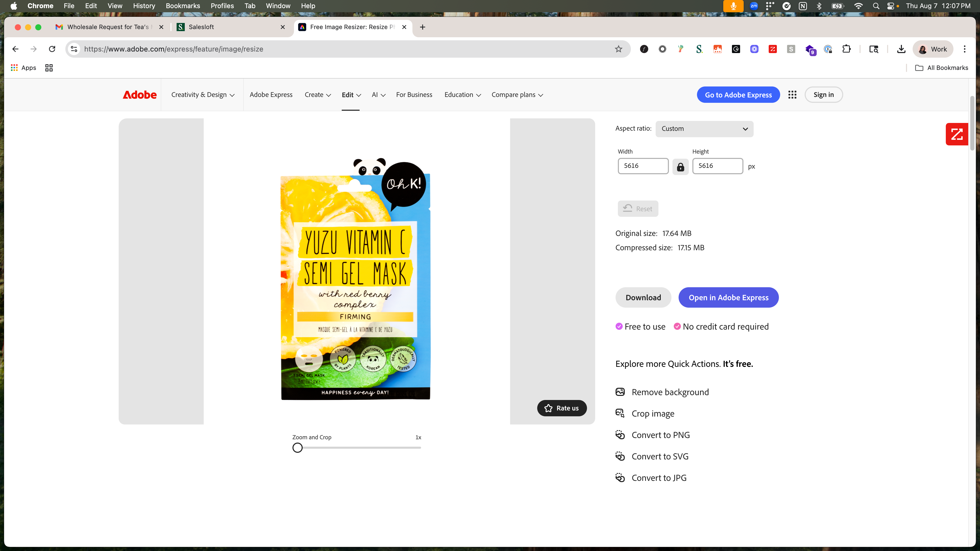Viewport: 980px width, 551px height.
Task: Click the Convert to PNG icon
Action: [x=620, y=435]
